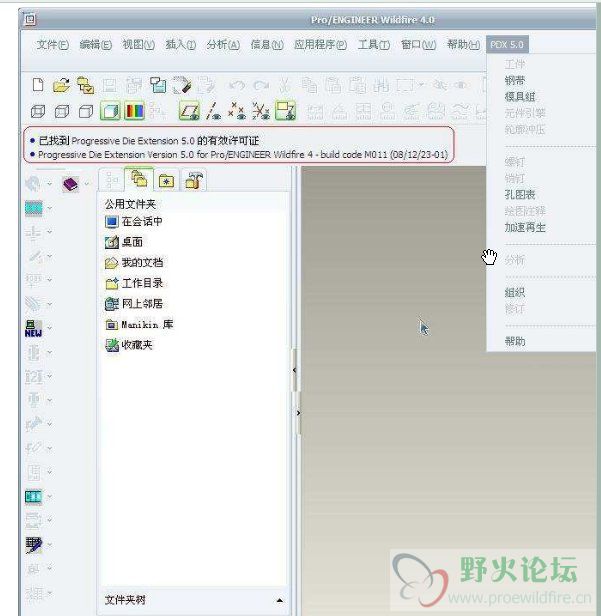Choose 组织 in PDX menu
Image resolution: width=601 pixels, height=616 pixels.
[515, 292]
